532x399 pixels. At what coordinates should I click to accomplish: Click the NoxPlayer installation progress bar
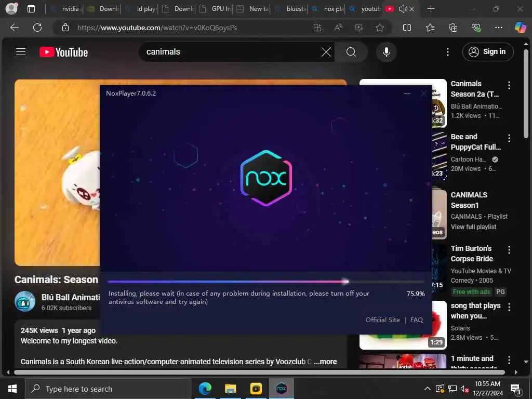[265, 281]
